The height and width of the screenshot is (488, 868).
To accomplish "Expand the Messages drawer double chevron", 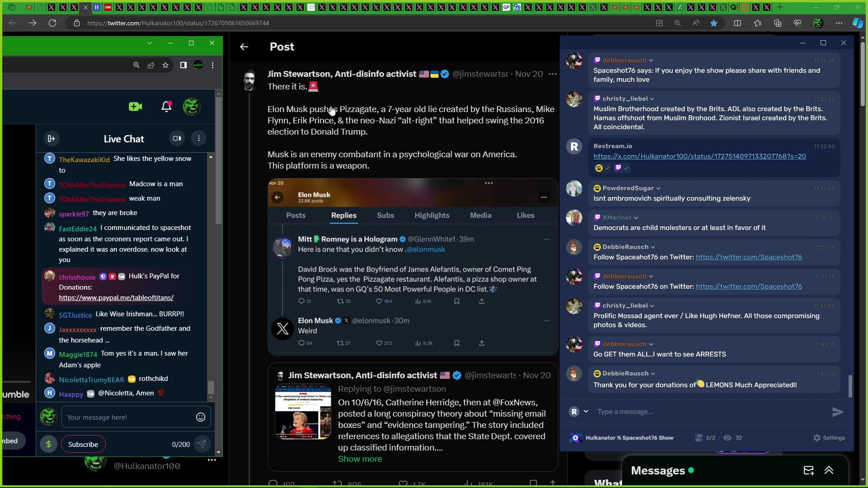I will click(829, 470).
